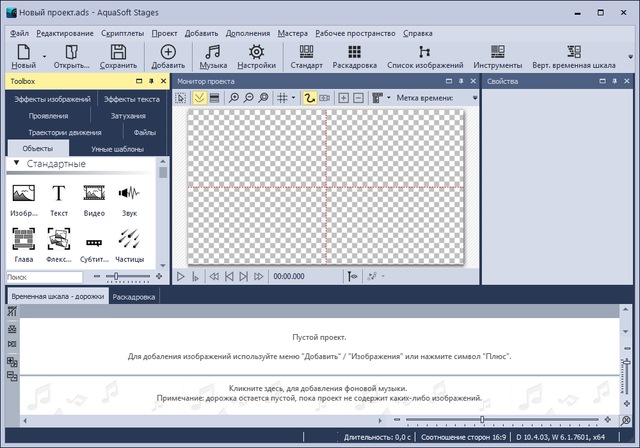The image size is (640, 448).
Task: Open the Эффекты текста toolbox tab
Action: coord(132,99)
